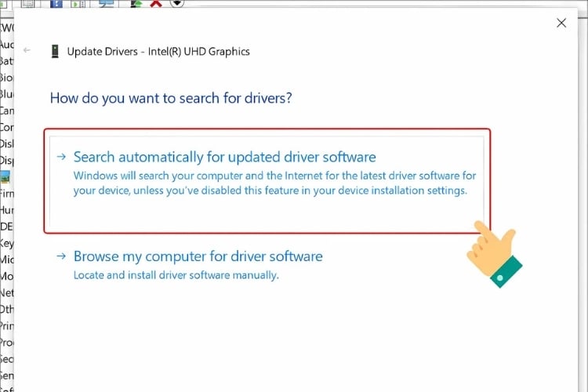
Task: Click the monitor scan for hardware changes icon
Action: [x=106, y=4]
